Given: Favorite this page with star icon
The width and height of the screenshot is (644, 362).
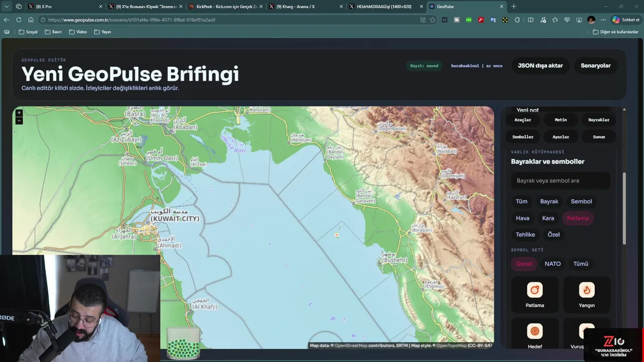Looking at the screenshot, I should (x=433, y=20).
